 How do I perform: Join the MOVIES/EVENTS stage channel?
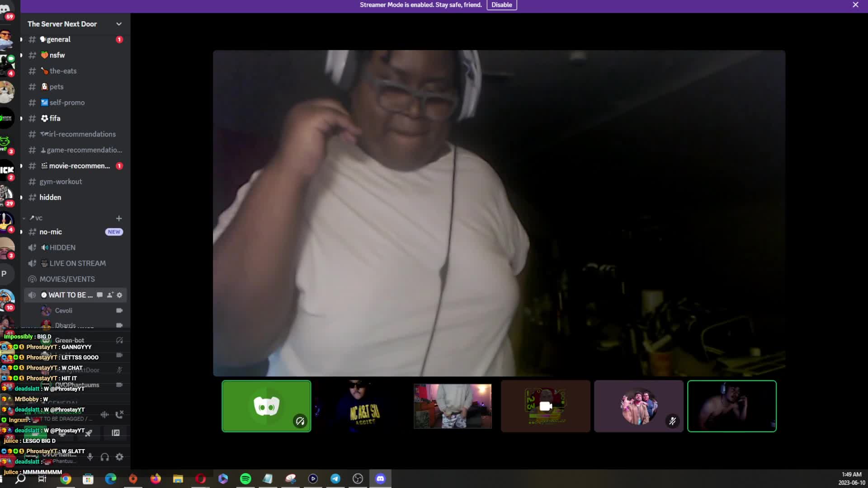(68, 279)
